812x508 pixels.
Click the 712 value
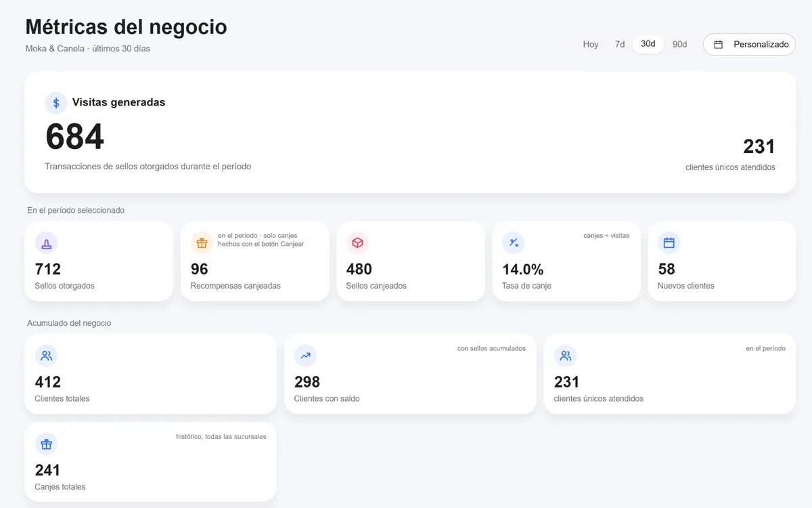pos(48,269)
